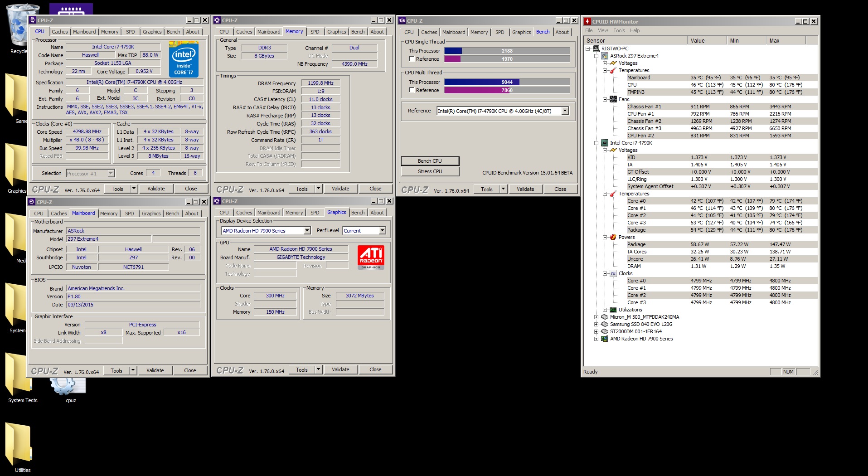
Task: Click the CPU Voltages lightning icon under Intel Core i7
Action: (x=613, y=150)
